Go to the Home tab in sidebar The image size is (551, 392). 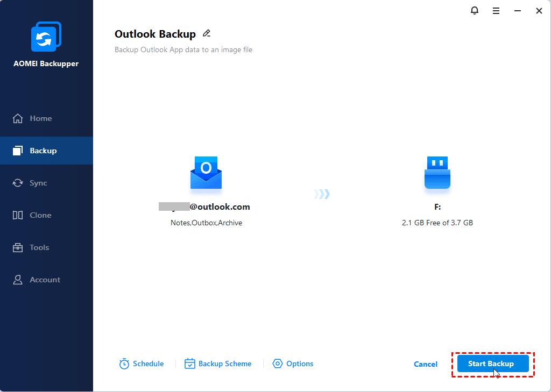point(41,118)
